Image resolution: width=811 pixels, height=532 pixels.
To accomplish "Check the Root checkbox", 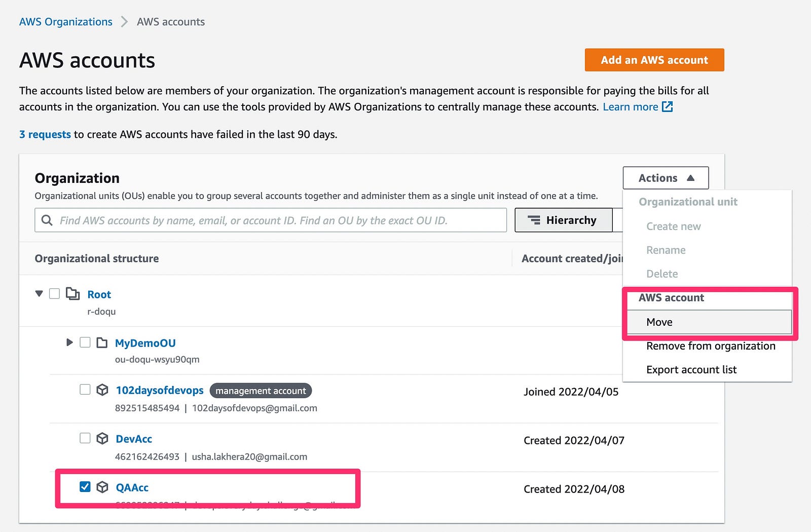I will [55, 294].
